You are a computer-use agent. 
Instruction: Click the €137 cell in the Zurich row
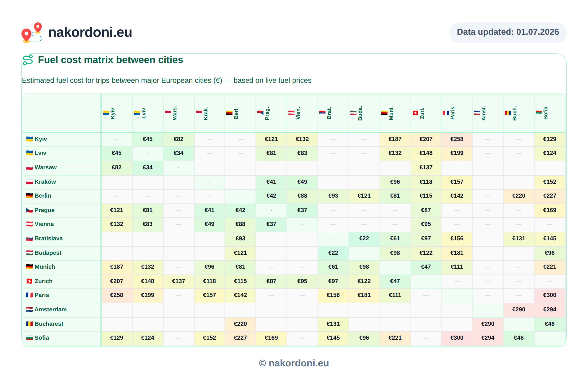point(178,281)
